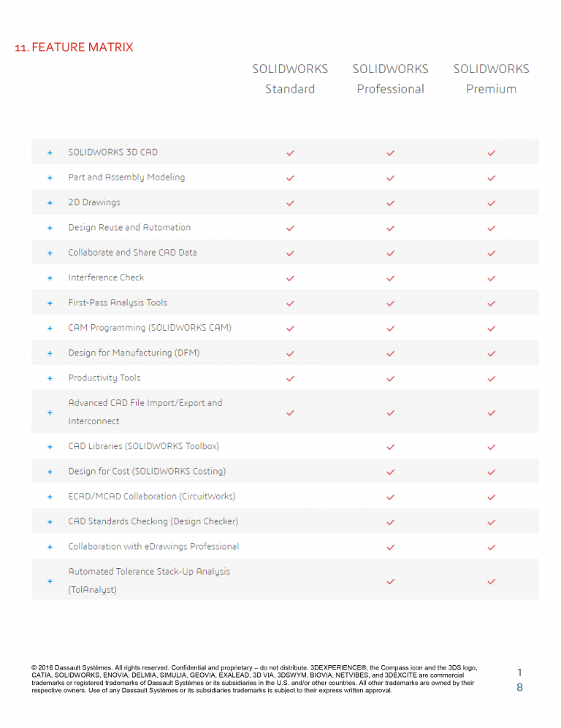Select the SOLIDWORKS 3D CAD feature label
Screen dimensions: 561x728
click(112, 153)
